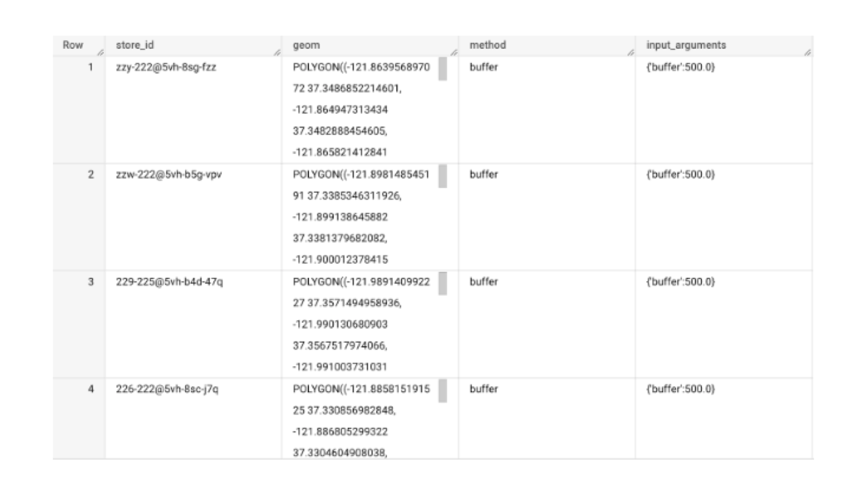Image resolution: width=868 pixels, height=495 pixels.
Task: Click the geom cell scrollbar in row 3
Action: point(442,284)
